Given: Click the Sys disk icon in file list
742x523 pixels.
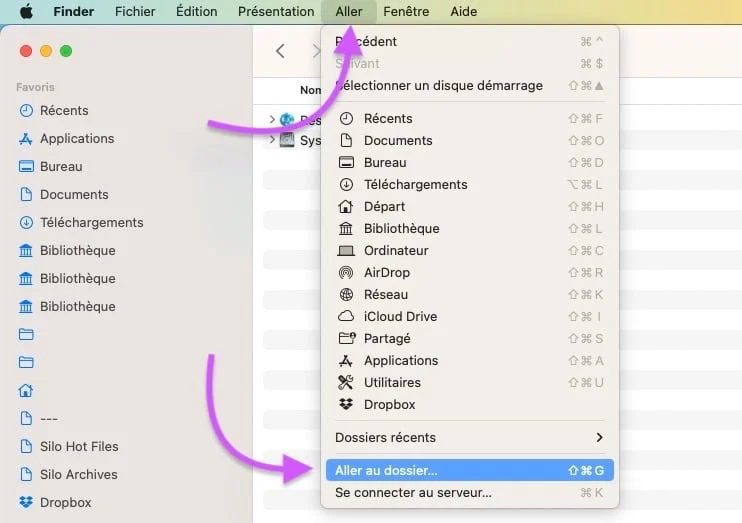Looking at the screenshot, I should 287,140.
